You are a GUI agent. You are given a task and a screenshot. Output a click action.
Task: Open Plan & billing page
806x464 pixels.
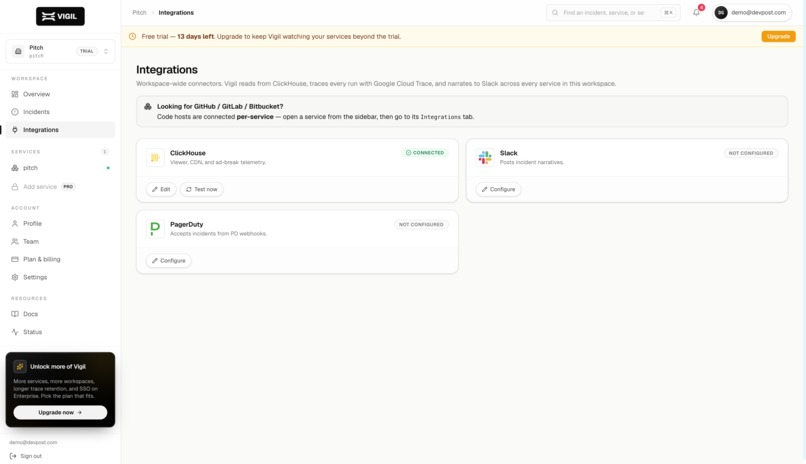[60, 259]
